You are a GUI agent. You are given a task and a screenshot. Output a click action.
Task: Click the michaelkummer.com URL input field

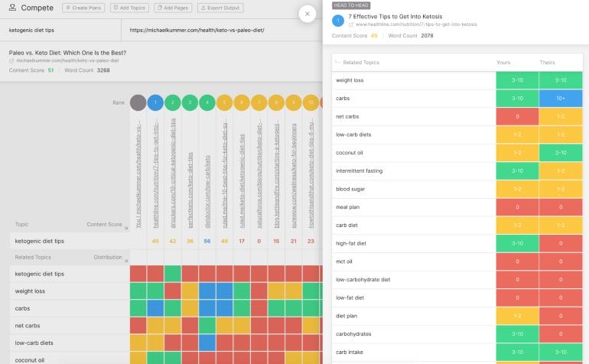pos(222,30)
